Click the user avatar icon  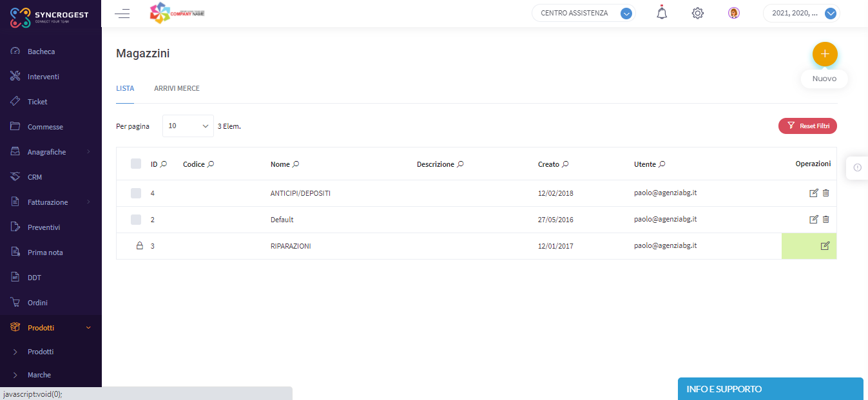733,13
